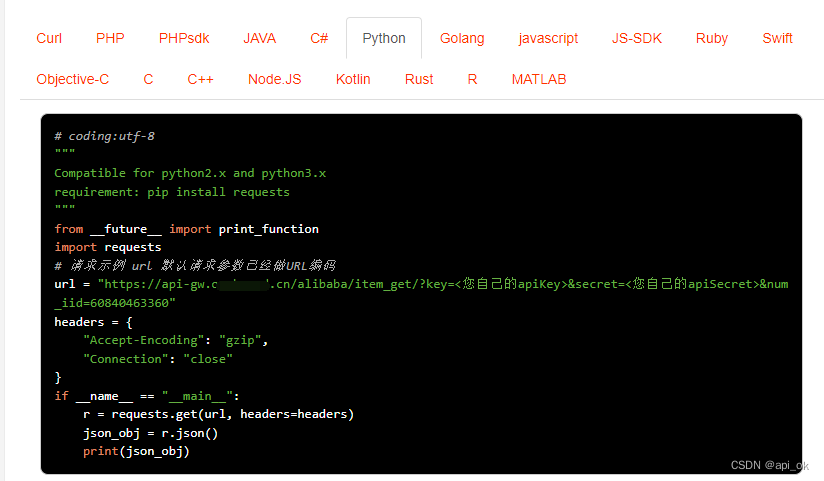Switch to the JS-SDK tab
The width and height of the screenshot is (824, 481).
(636, 38)
